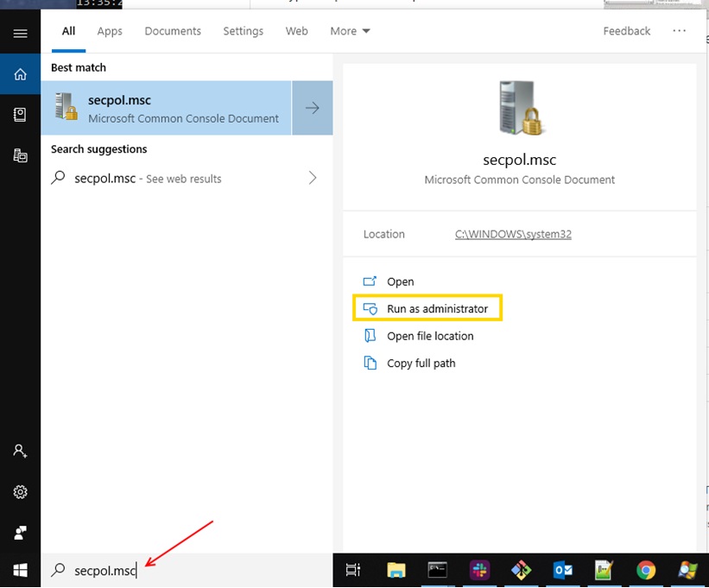The height and width of the screenshot is (588, 709).
Task: Open Google Chrome from the taskbar
Action: tap(645, 570)
